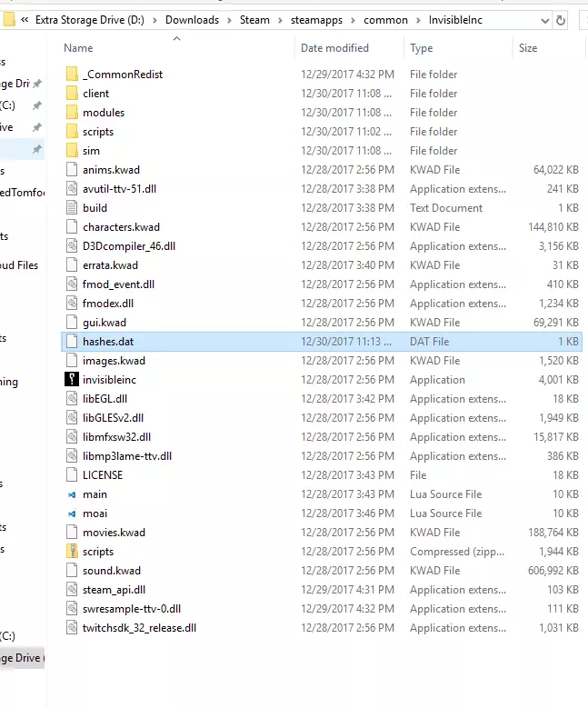Navigate to common in the breadcrumb

coord(385,20)
